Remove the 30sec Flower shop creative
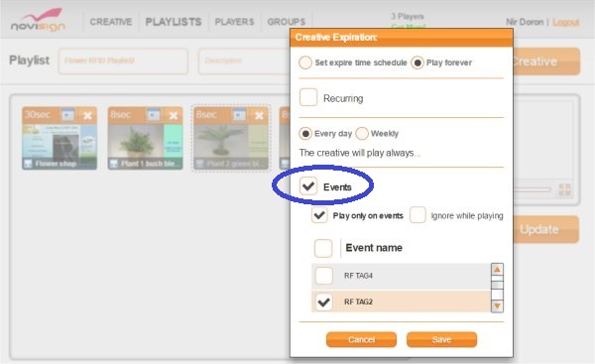The height and width of the screenshot is (364, 595). point(87,115)
